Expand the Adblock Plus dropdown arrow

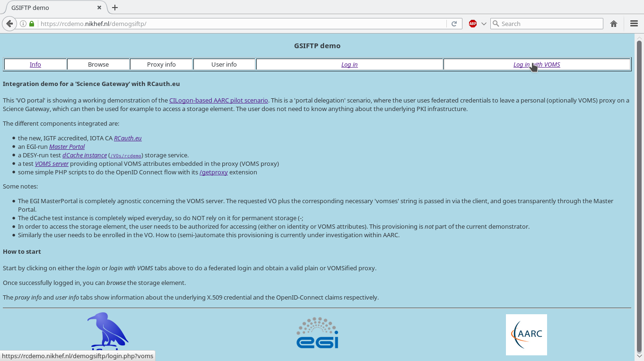click(x=484, y=24)
